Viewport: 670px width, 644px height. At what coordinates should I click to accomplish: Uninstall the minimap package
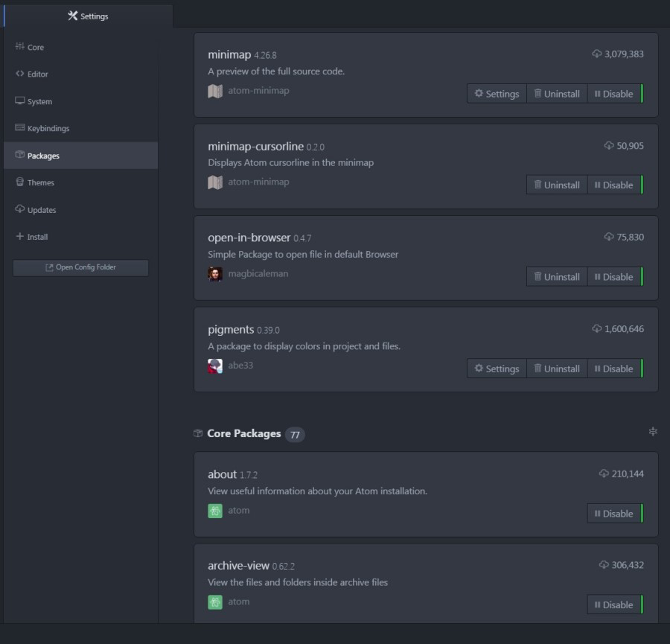[x=557, y=94]
